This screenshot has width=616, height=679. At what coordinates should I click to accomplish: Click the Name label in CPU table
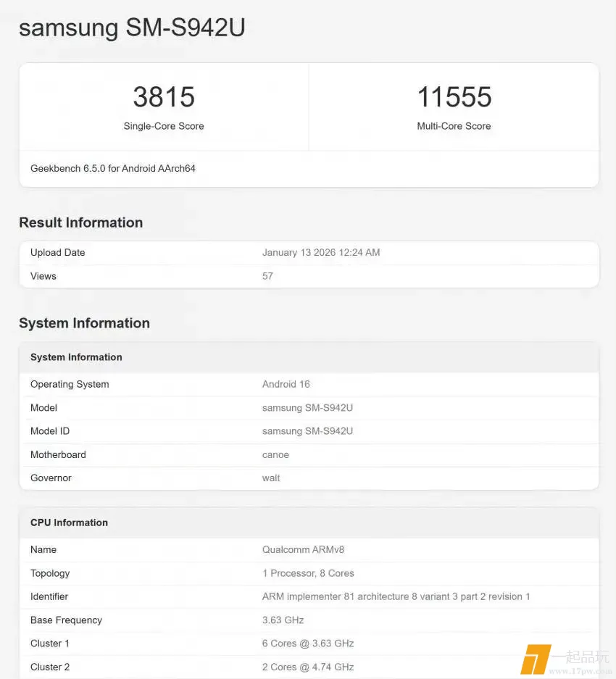43,549
